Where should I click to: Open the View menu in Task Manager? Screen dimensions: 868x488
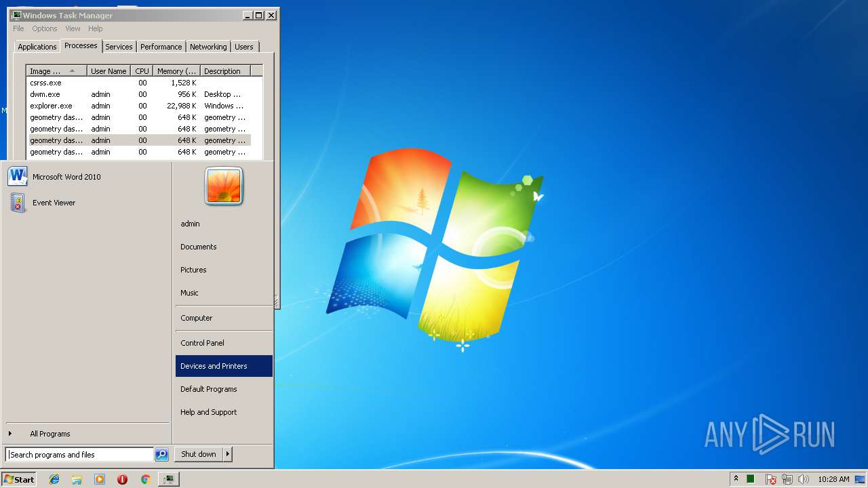(73, 28)
